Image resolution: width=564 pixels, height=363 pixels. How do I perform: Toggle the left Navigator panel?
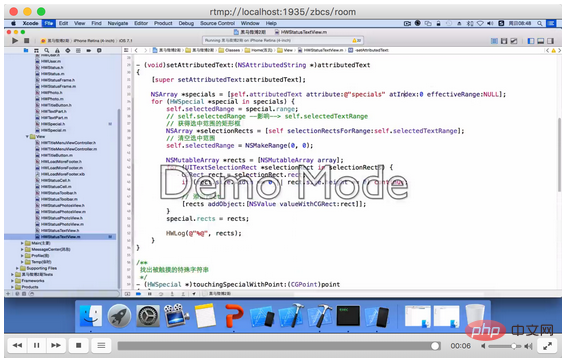click(x=531, y=41)
